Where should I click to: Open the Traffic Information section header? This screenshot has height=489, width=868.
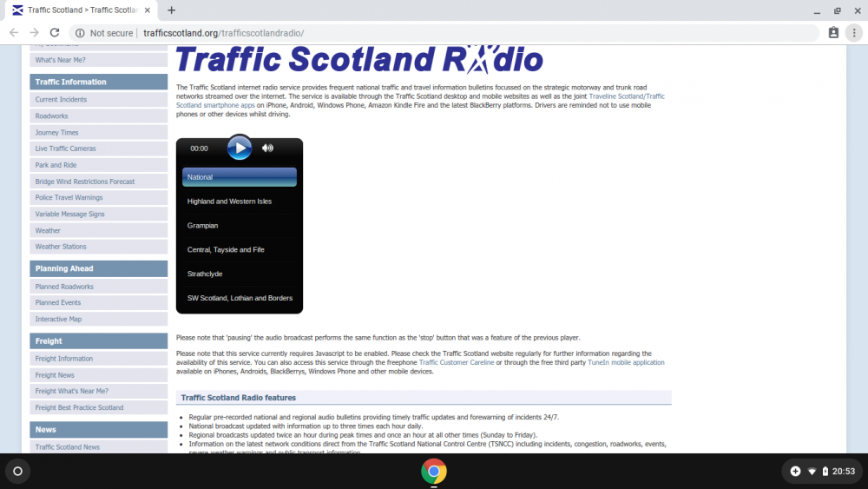[99, 82]
